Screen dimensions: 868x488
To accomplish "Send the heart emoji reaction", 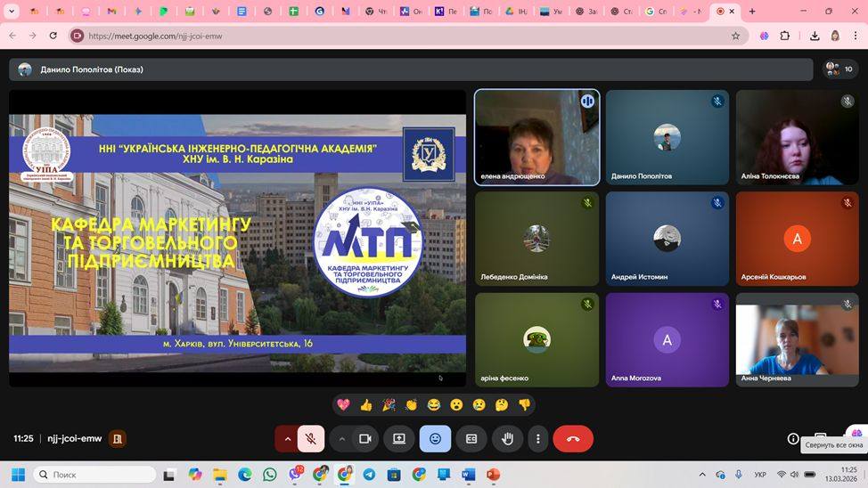I will click(343, 405).
